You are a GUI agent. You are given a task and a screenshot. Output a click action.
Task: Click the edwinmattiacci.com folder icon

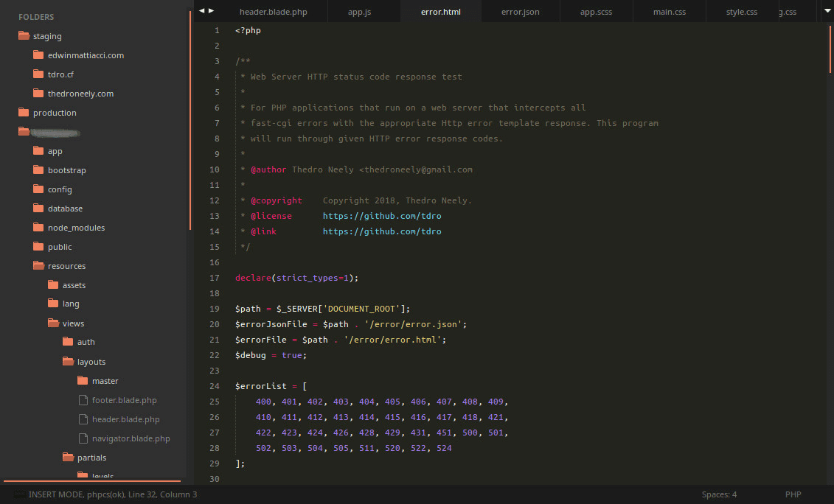pyautogui.click(x=38, y=55)
